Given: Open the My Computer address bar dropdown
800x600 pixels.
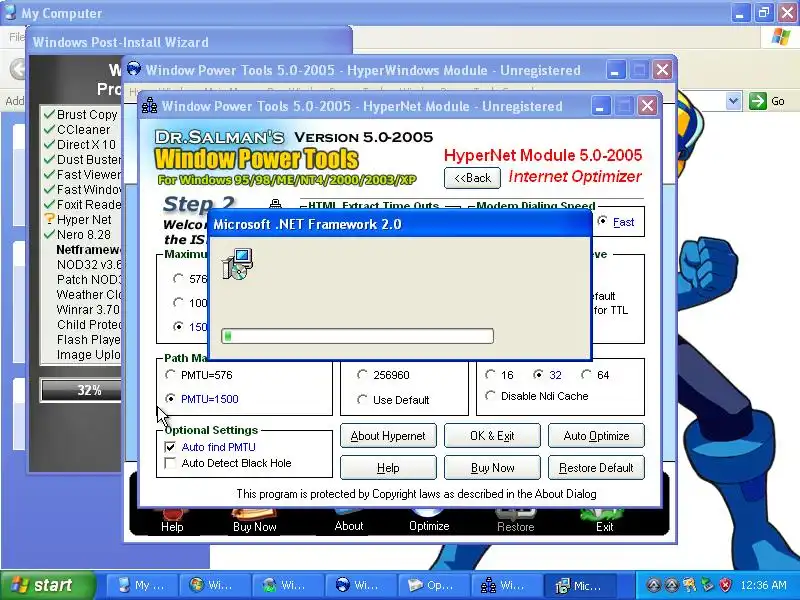Looking at the screenshot, I should pyautogui.click(x=733, y=101).
